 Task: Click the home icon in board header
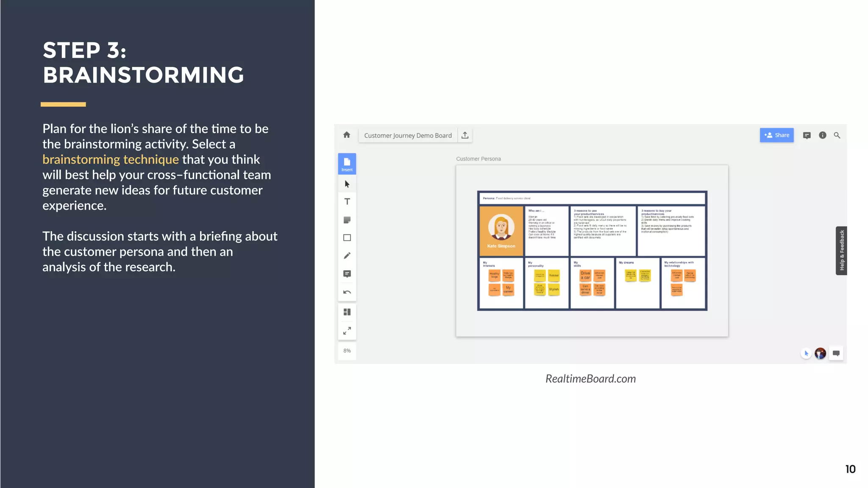pyautogui.click(x=347, y=135)
